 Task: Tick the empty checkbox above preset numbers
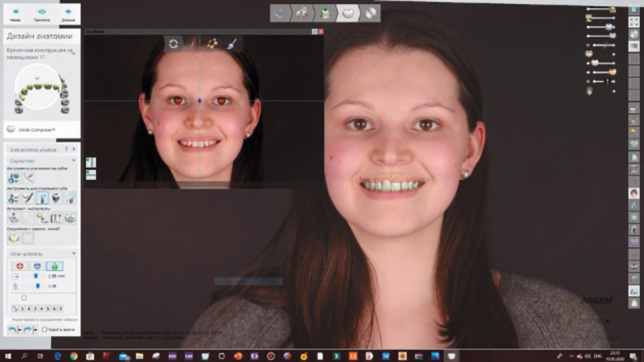[x=24, y=297]
